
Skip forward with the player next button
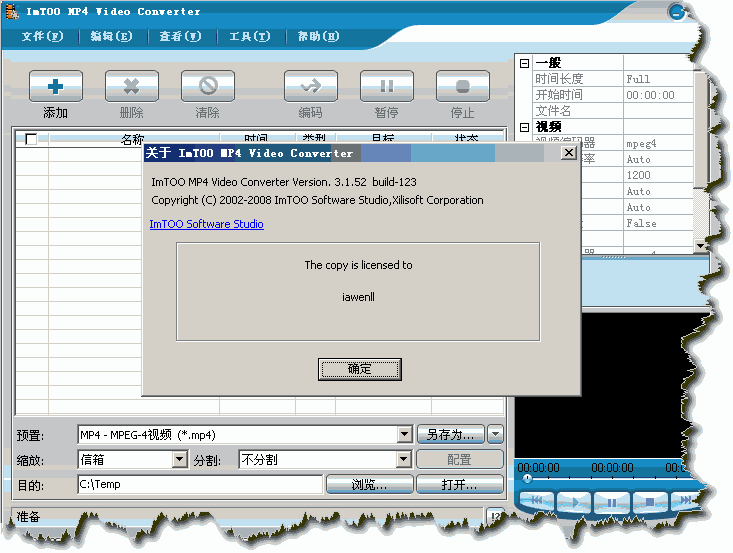pos(685,500)
